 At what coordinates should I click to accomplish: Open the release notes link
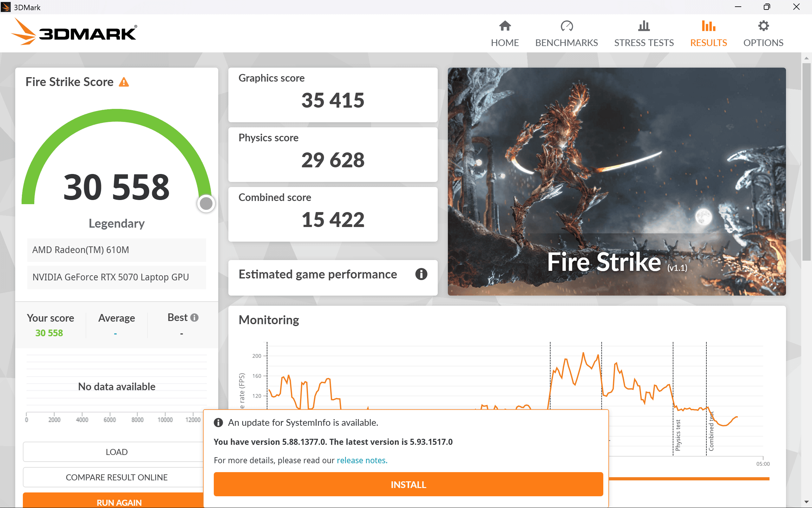pos(362,460)
